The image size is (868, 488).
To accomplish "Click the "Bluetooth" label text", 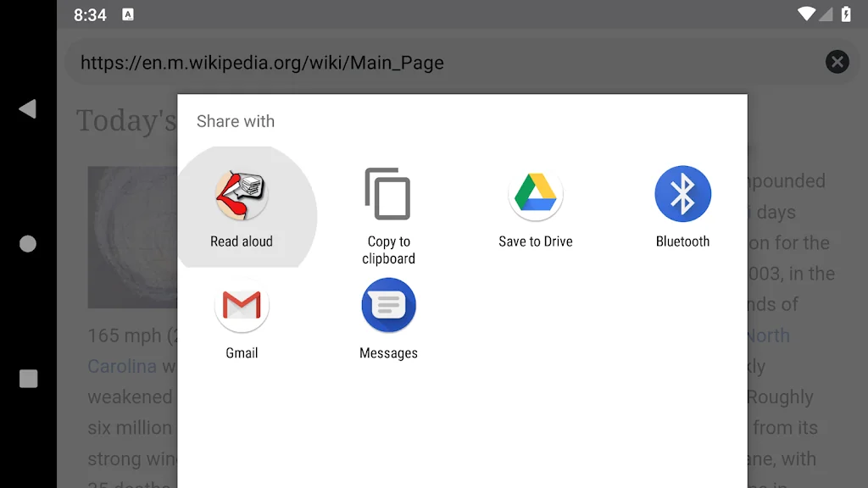I will coord(682,241).
